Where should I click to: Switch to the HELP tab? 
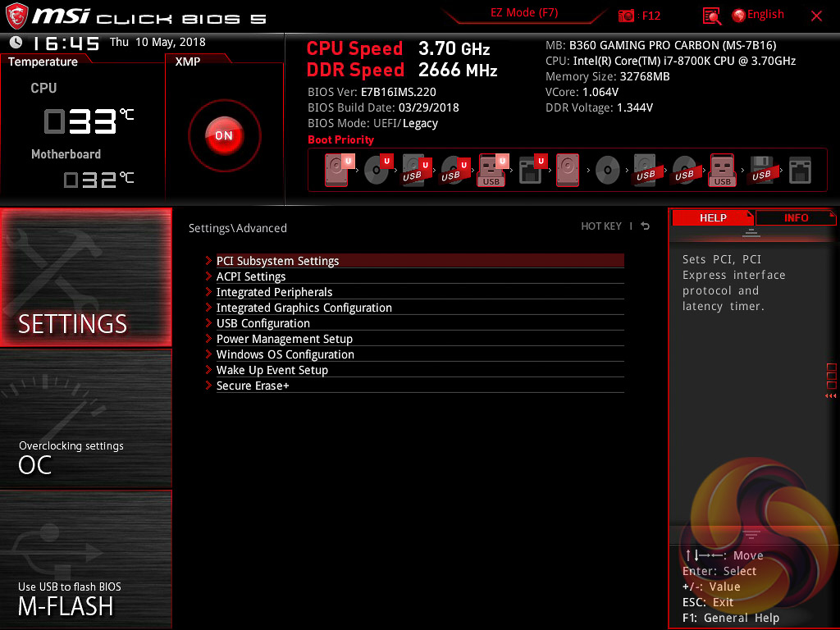click(x=713, y=218)
